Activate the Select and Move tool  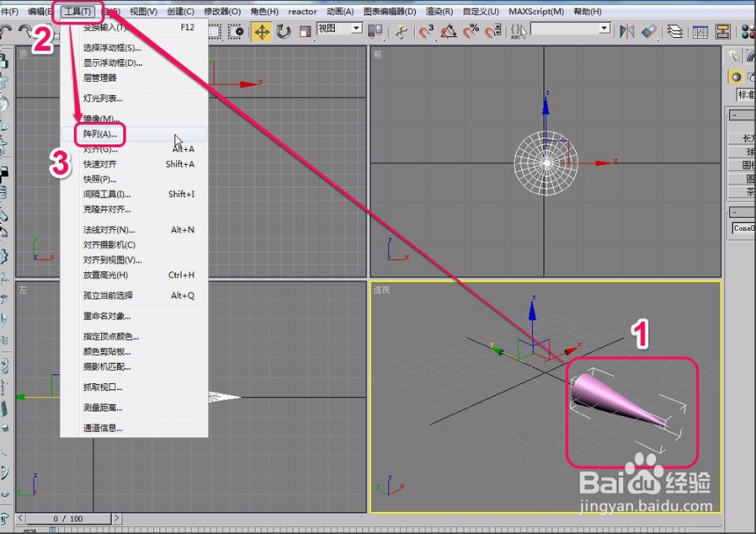click(261, 32)
